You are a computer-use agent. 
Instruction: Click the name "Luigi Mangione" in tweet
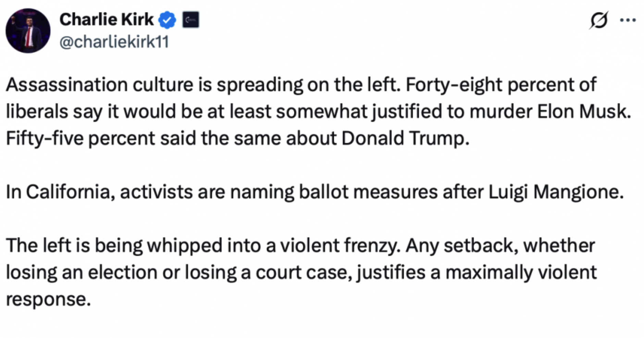(x=556, y=192)
